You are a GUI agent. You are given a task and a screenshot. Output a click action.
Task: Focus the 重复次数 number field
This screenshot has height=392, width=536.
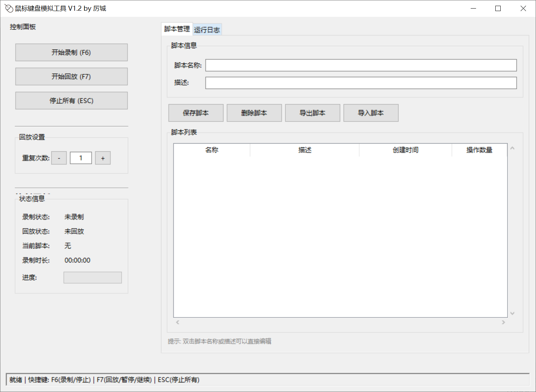point(81,158)
